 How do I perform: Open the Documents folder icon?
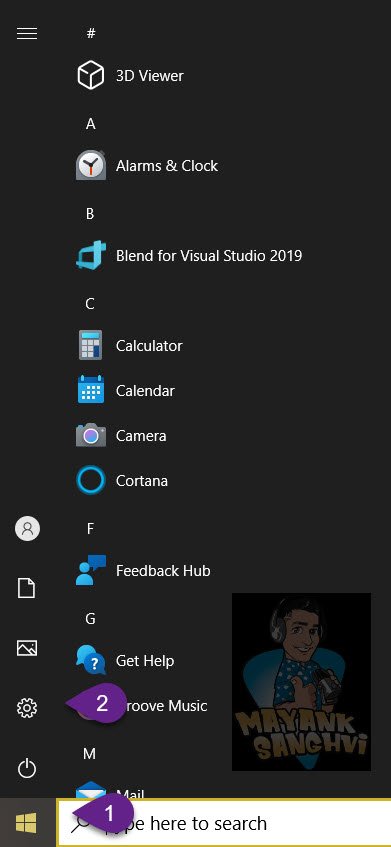(x=27, y=588)
